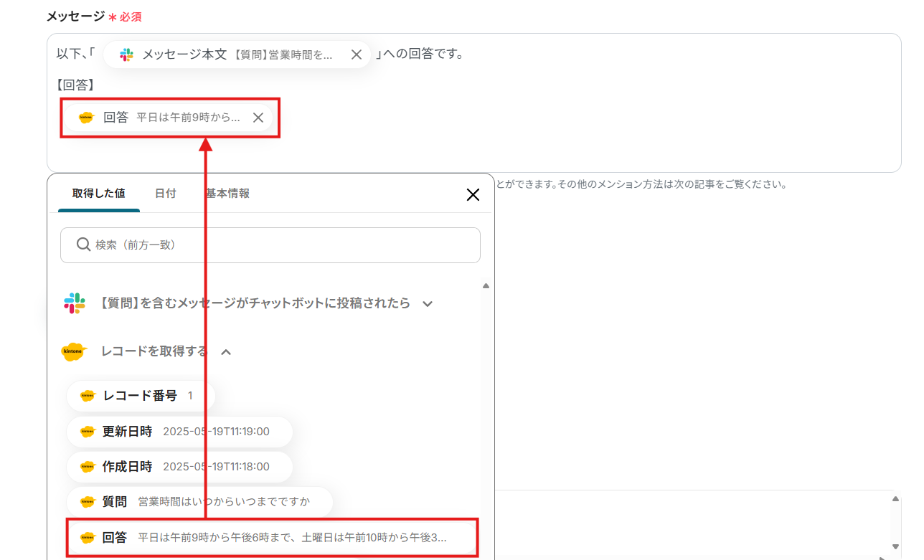This screenshot has height=560, width=924.
Task: Switch to the 日付 tab
Action: point(166,194)
